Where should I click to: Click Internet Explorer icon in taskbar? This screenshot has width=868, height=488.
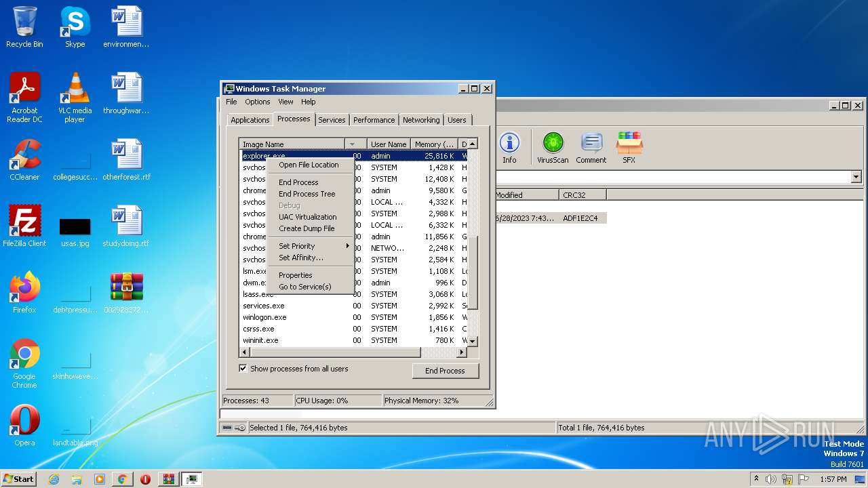tap(54, 479)
